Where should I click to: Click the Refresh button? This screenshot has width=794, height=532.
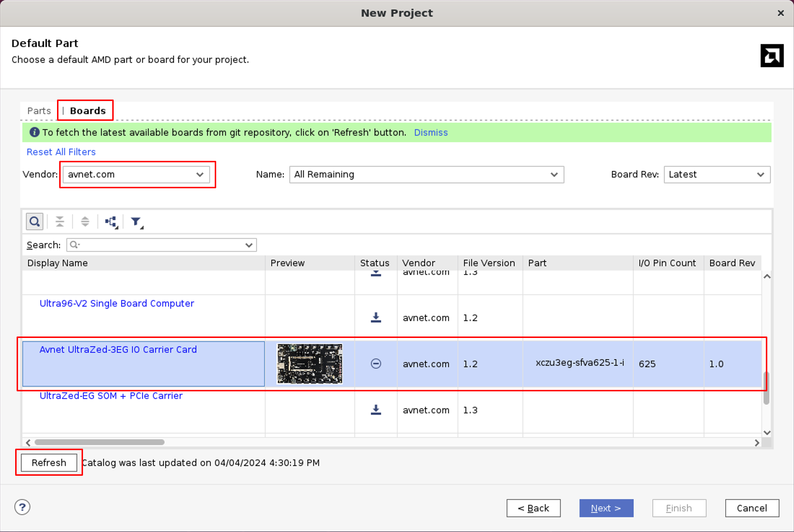(x=49, y=462)
